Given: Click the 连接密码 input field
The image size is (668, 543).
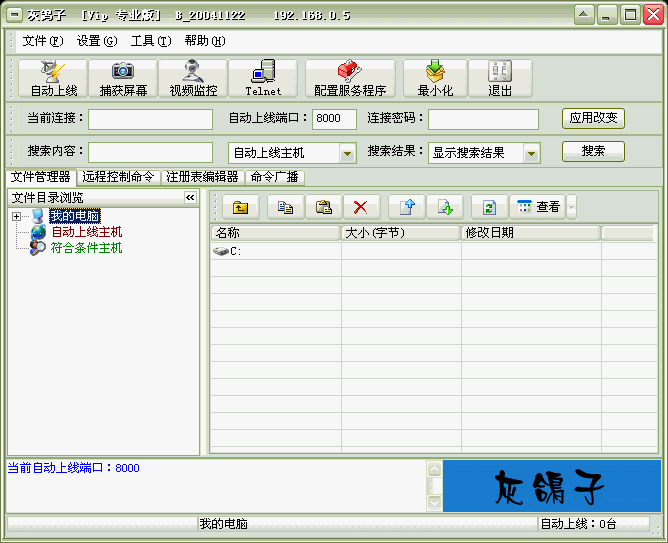Looking at the screenshot, I should coord(483,119).
